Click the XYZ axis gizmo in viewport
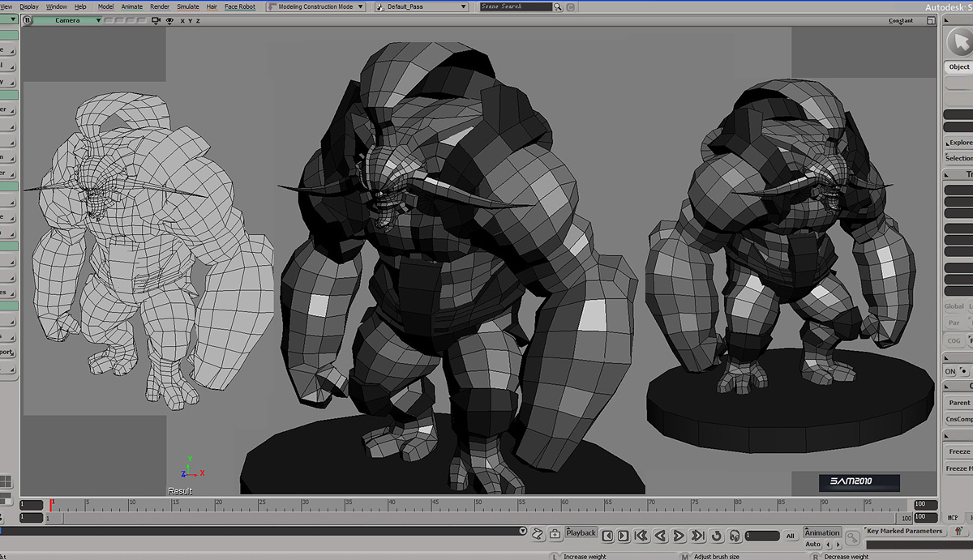This screenshot has height=560, width=973. [192, 468]
